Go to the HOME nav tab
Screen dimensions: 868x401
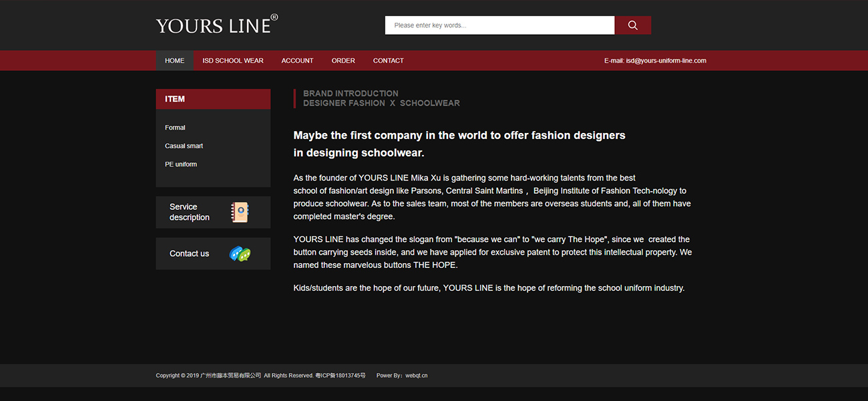(x=174, y=61)
